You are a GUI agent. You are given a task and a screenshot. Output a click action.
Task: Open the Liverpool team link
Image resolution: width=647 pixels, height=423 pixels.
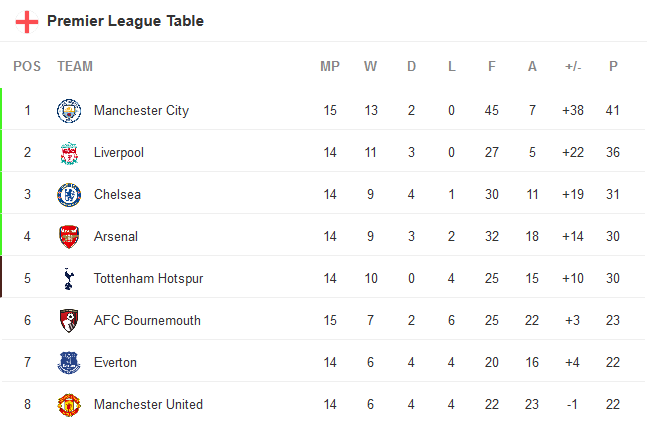pos(119,153)
